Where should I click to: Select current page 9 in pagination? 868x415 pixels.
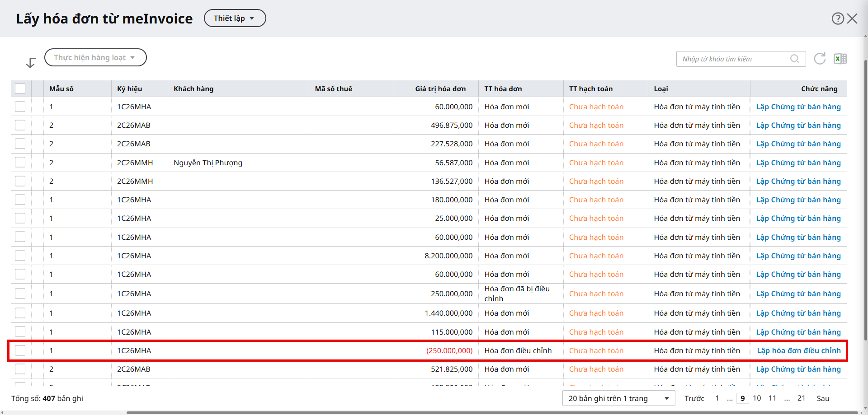pos(742,398)
